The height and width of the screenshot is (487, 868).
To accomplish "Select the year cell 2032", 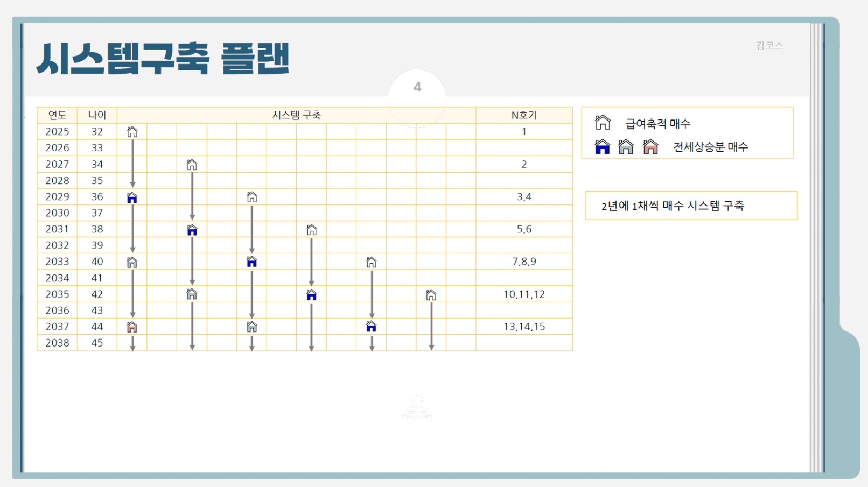I will point(57,245).
